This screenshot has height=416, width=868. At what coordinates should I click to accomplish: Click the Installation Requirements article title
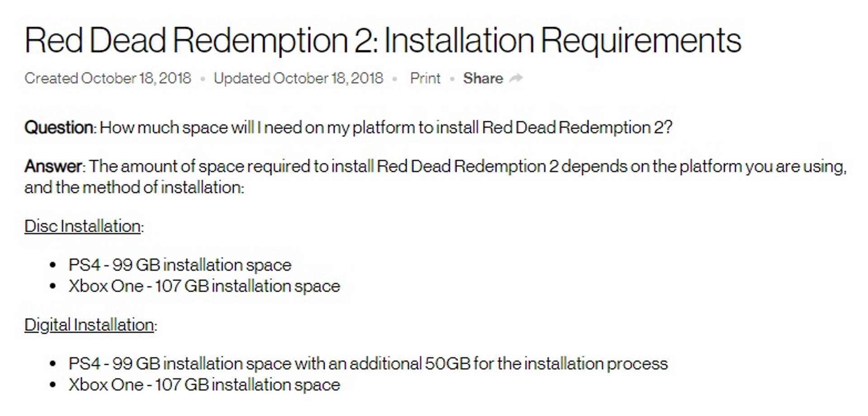click(382, 41)
